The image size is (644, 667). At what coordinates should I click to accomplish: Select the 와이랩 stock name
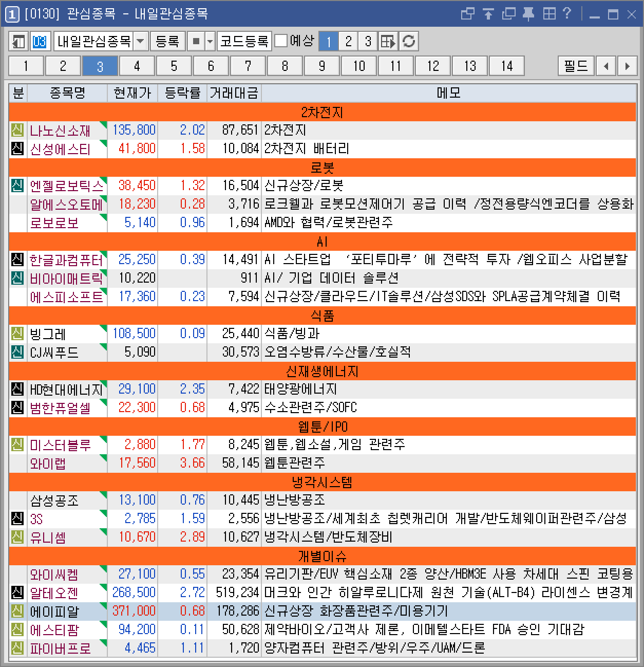[x=48, y=464]
